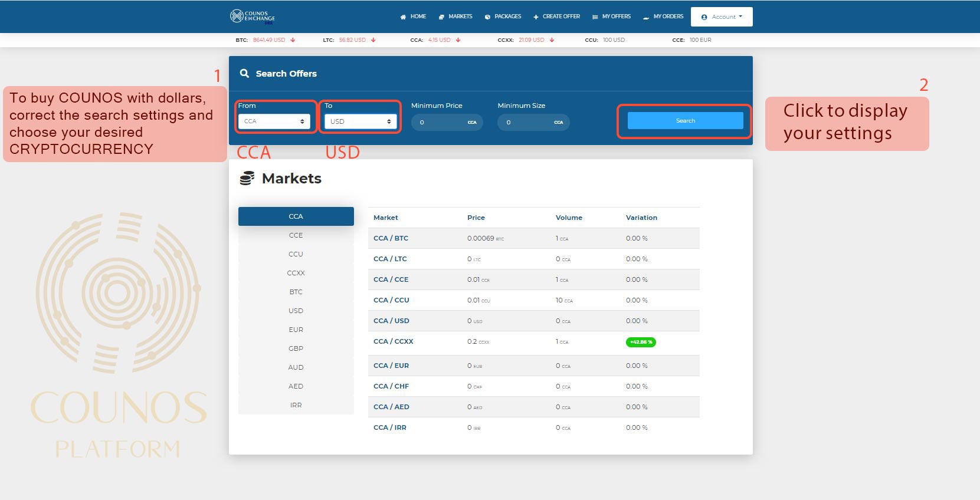Open the HOME nav item
The width and height of the screenshot is (980, 500).
[413, 17]
